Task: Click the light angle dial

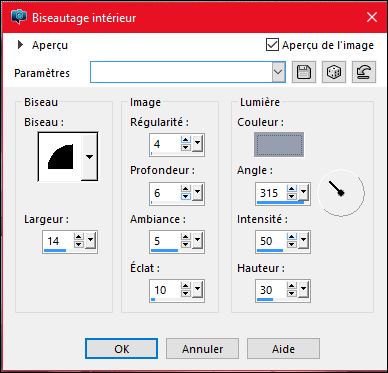Action: [341, 193]
